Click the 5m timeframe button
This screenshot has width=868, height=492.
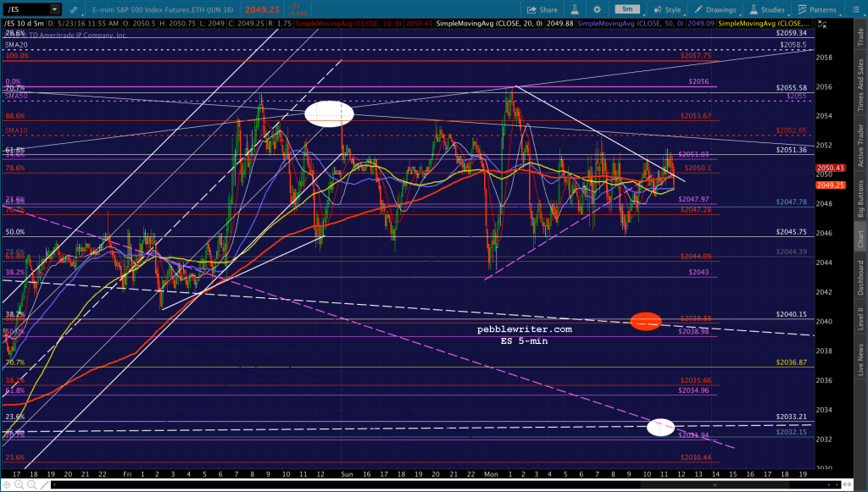(x=627, y=9)
